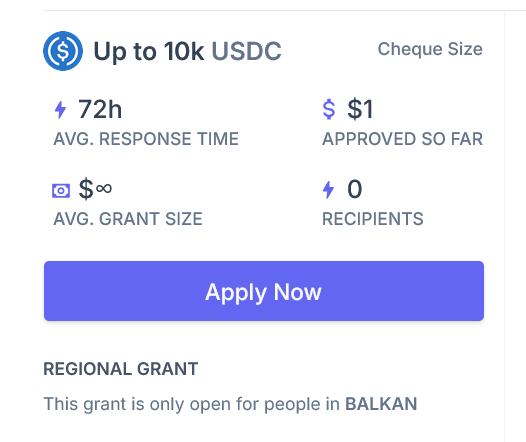
Task: Click the RECIPIENTS label
Action: (373, 219)
